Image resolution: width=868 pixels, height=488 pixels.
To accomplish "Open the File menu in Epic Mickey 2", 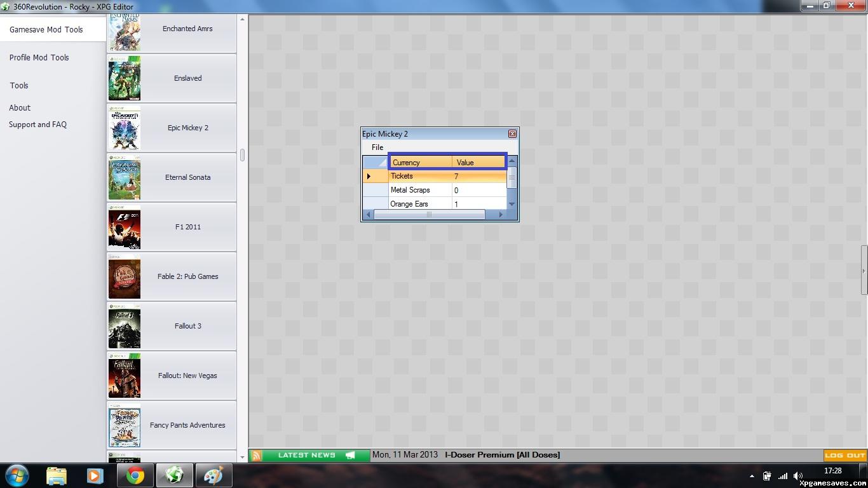I will [377, 147].
